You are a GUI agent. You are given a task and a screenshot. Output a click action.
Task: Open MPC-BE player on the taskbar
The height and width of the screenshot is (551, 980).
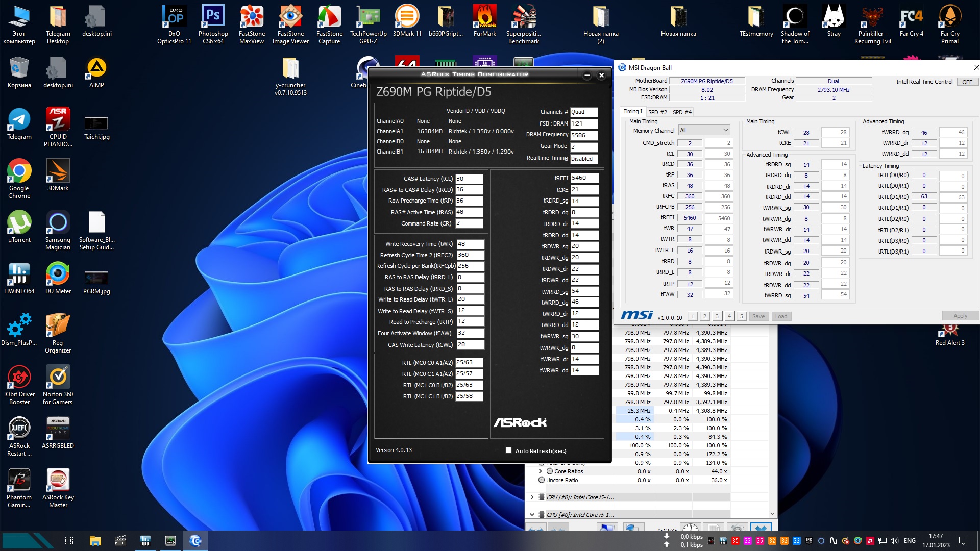tap(120, 541)
